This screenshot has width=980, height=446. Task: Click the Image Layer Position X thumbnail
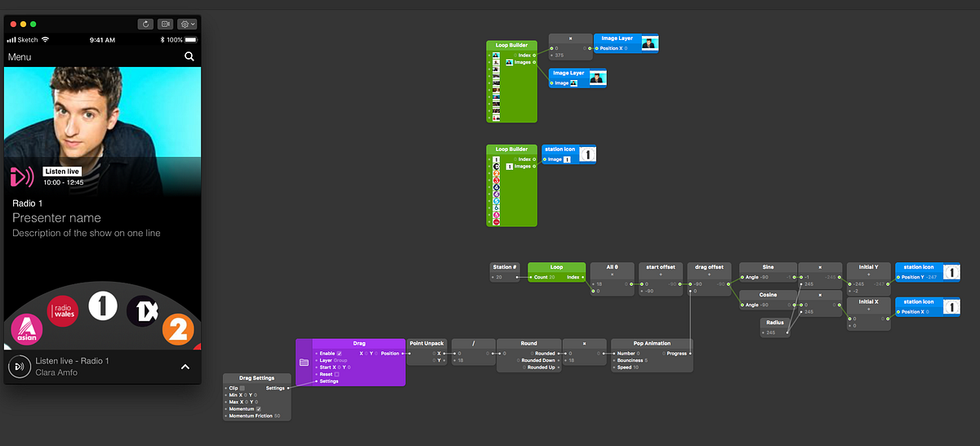click(650, 43)
